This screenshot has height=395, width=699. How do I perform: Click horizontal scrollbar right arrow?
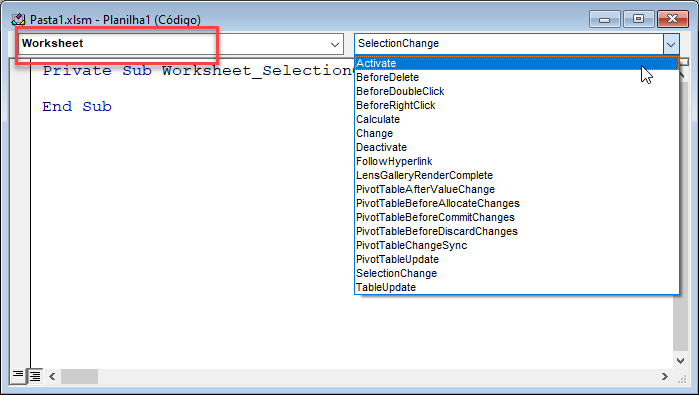point(665,377)
